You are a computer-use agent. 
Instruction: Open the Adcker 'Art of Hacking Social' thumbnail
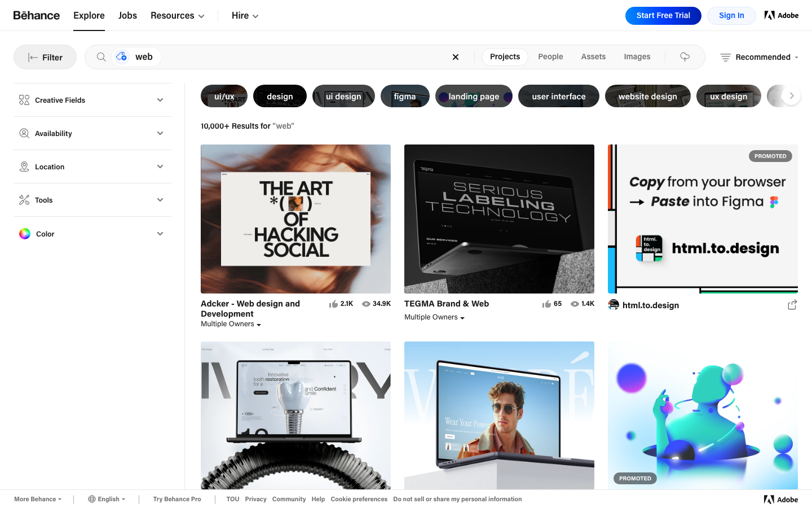click(295, 219)
